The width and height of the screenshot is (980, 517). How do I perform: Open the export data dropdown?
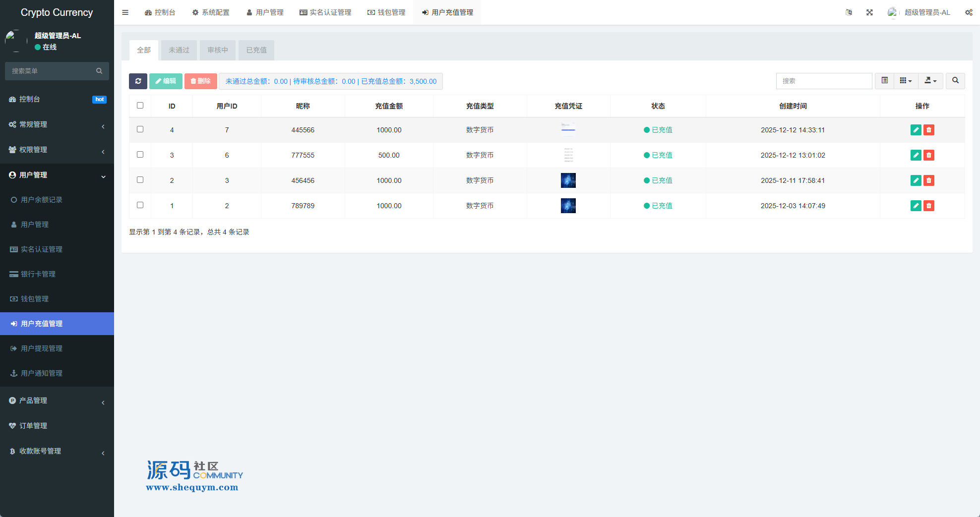pyautogui.click(x=930, y=81)
